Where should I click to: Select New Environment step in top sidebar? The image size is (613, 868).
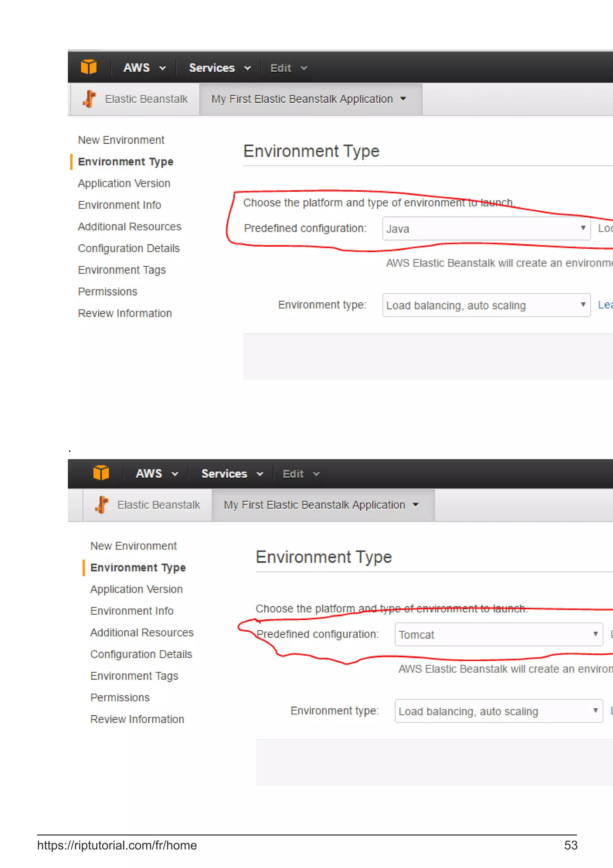121,140
